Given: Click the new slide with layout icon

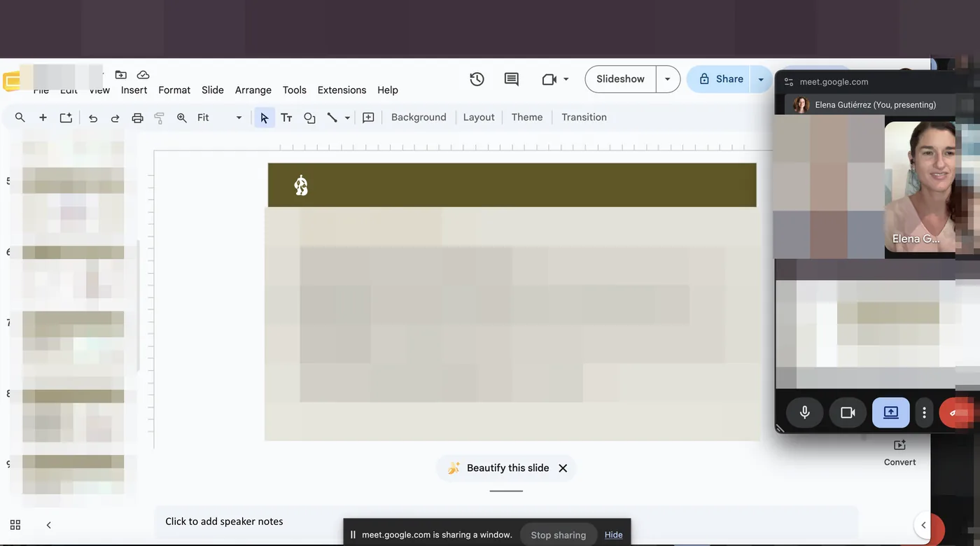Looking at the screenshot, I should pos(66,118).
